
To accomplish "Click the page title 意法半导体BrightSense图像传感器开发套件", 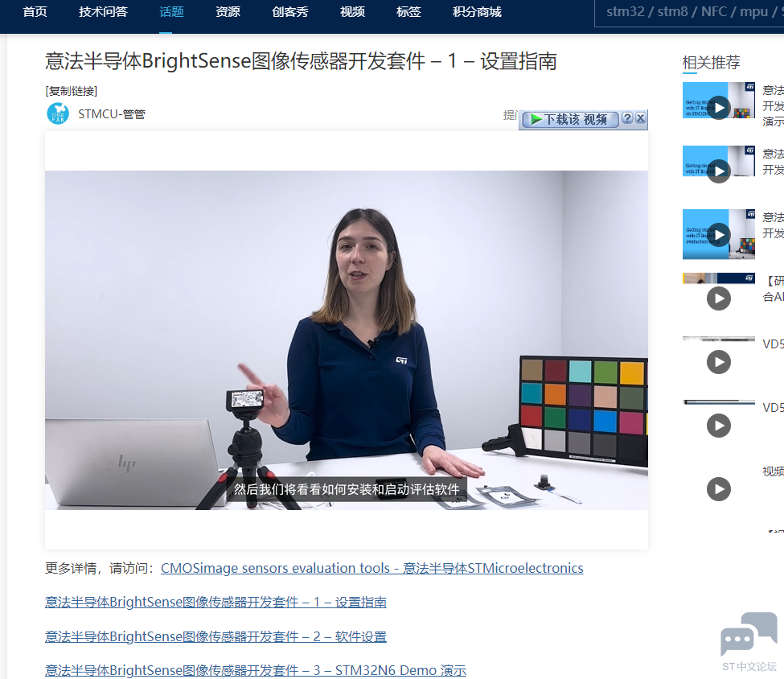I will [301, 61].
